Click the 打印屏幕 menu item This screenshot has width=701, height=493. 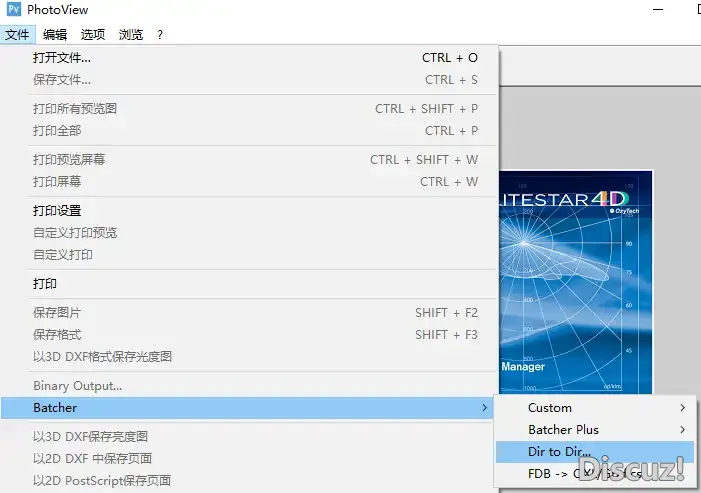coord(255,181)
